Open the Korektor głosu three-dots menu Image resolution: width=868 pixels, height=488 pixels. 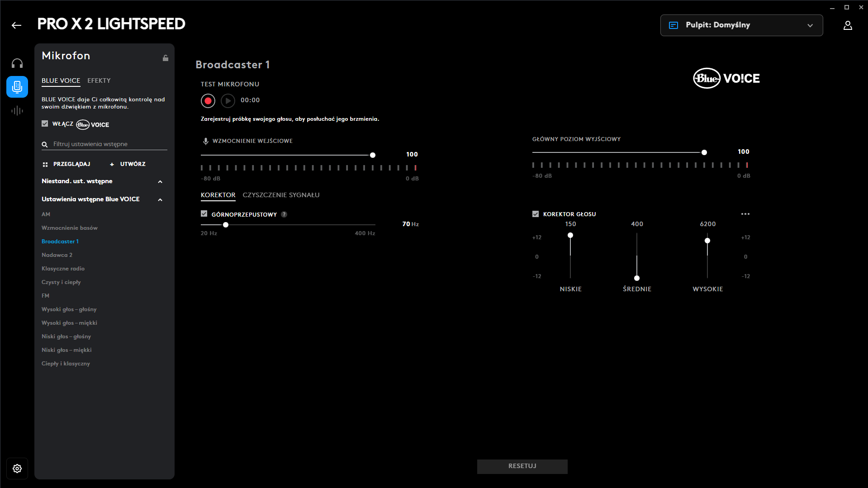pos(745,214)
